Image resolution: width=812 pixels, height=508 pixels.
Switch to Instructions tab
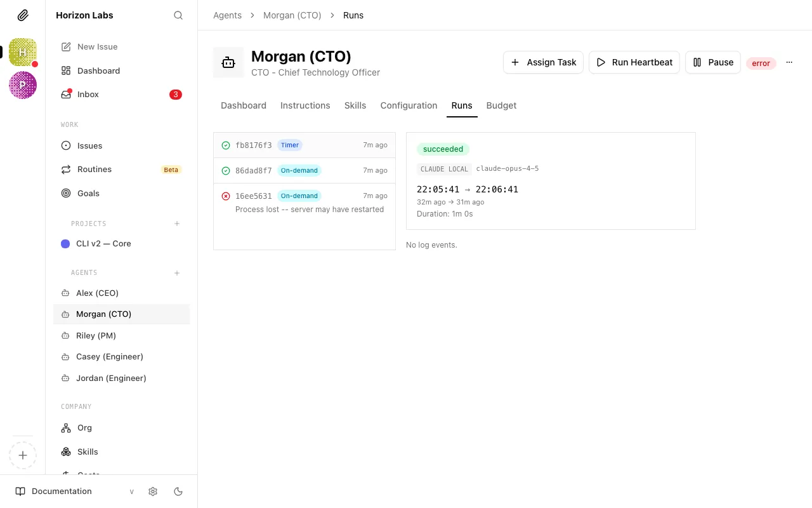305,105
